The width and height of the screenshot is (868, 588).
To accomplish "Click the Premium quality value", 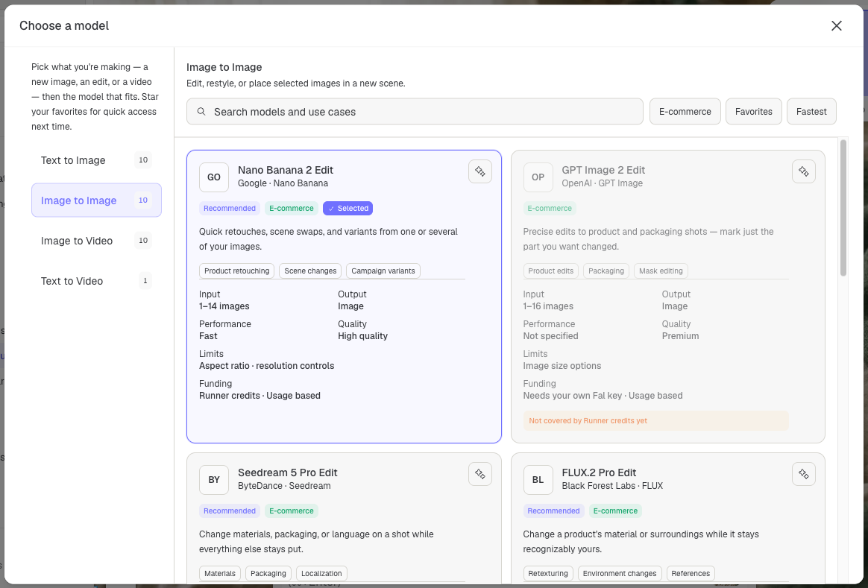I will [x=680, y=336].
